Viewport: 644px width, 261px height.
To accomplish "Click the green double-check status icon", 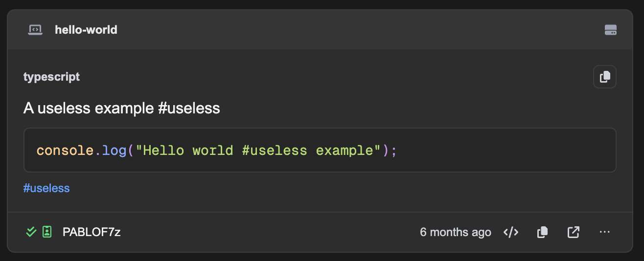I will coord(31,232).
